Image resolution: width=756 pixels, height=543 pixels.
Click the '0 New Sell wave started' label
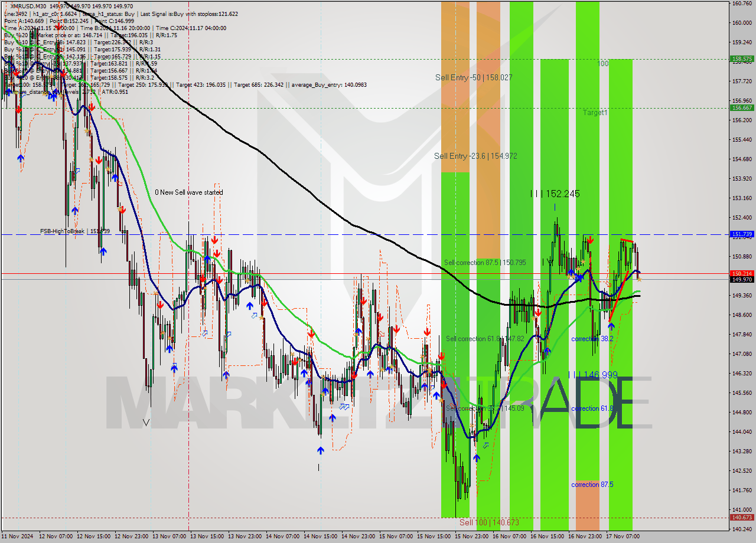pyautogui.click(x=189, y=192)
